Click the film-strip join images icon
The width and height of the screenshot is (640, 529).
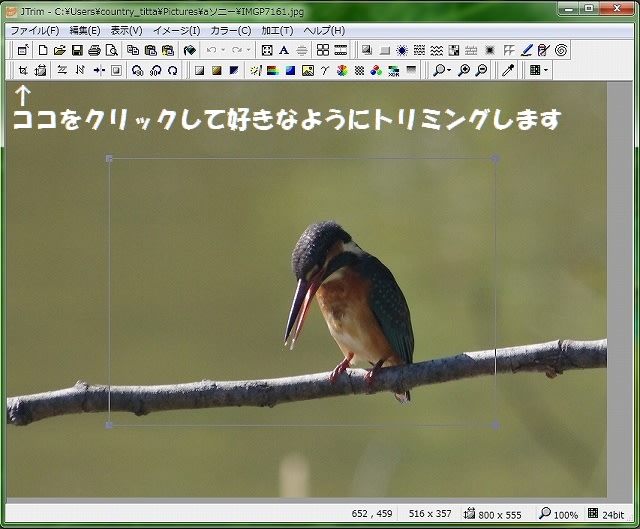340,50
